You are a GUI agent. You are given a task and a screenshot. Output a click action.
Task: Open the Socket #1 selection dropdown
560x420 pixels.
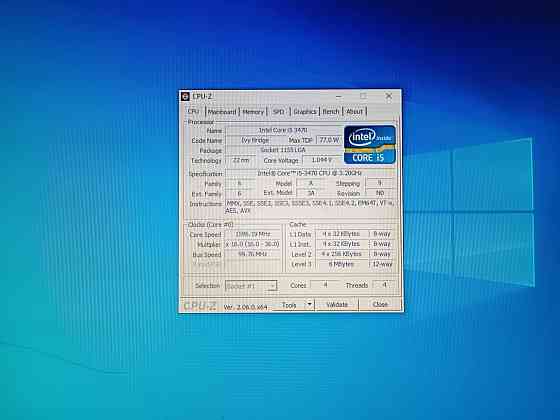pos(251,286)
